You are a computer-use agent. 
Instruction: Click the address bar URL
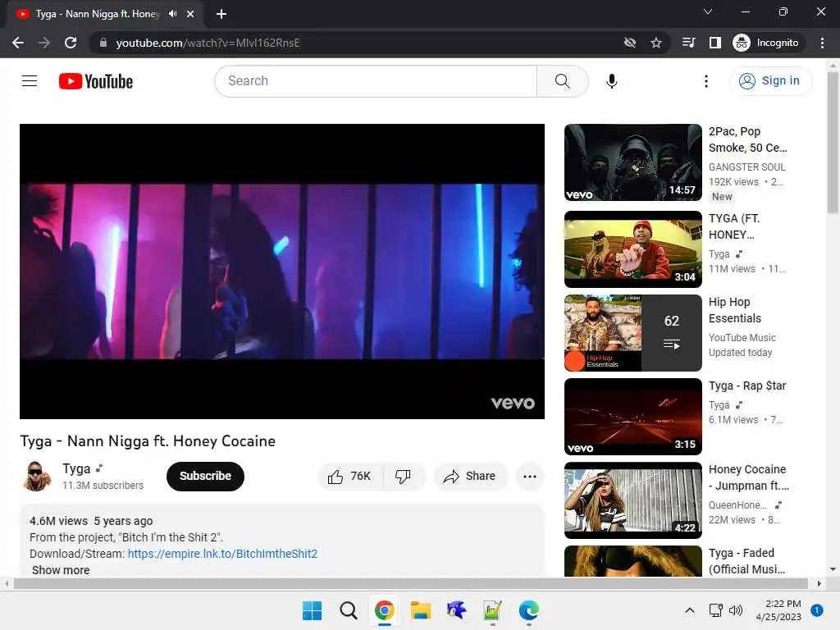click(208, 43)
